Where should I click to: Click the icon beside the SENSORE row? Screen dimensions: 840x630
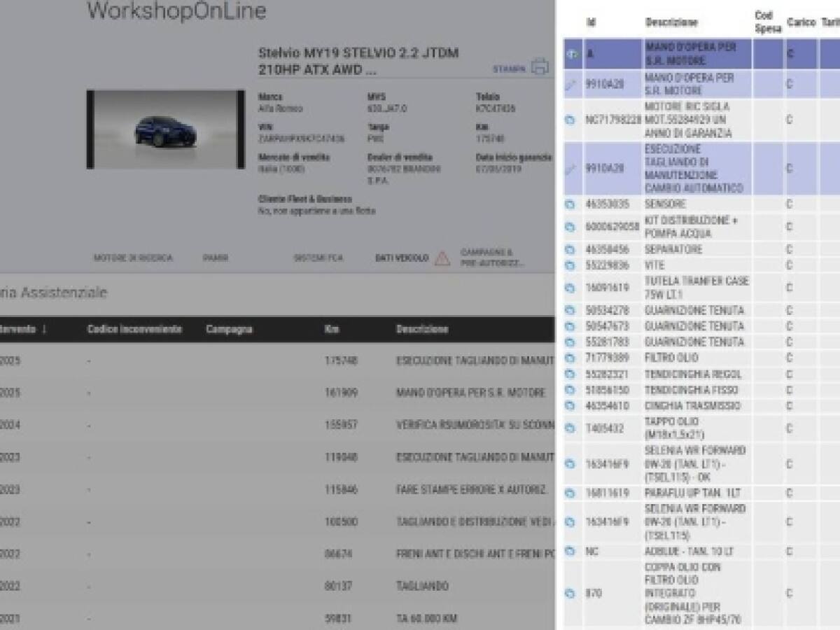pyautogui.click(x=570, y=204)
